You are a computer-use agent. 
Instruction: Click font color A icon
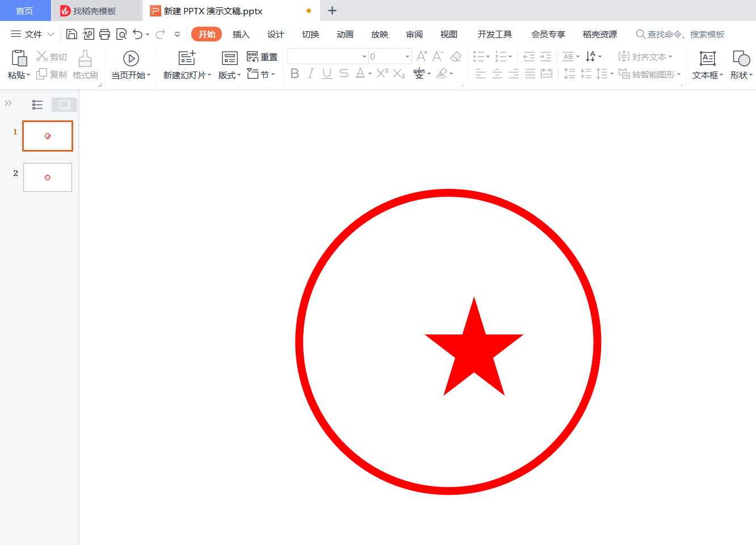360,73
